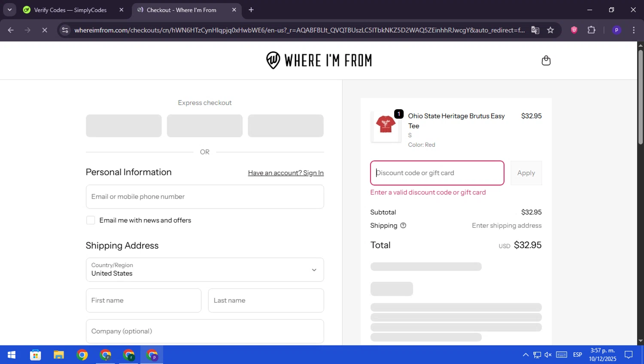Open the network status tray icon

[537, 355]
